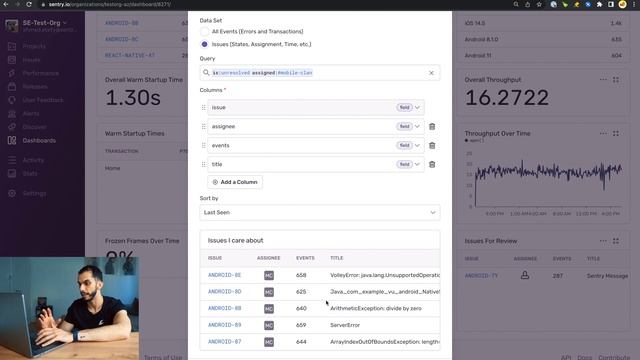Delete the assignee column
The height and width of the screenshot is (360, 640).
click(x=432, y=127)
